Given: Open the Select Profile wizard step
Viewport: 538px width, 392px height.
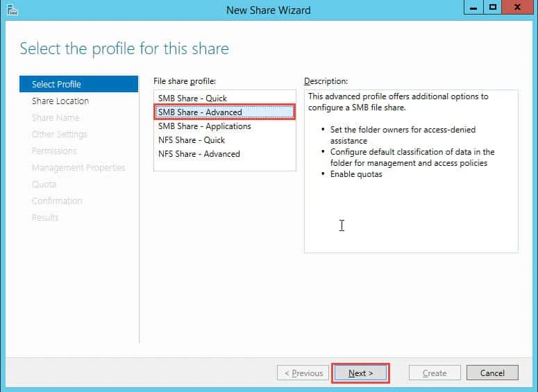Looking at the screenshot, I should click(x=79, y=84).
